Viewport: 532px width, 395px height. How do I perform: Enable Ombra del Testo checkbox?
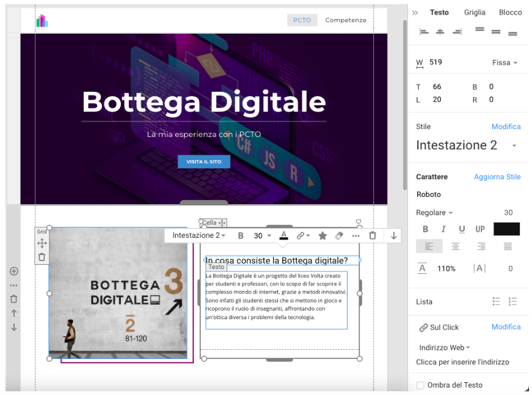(x=420, y=385)
